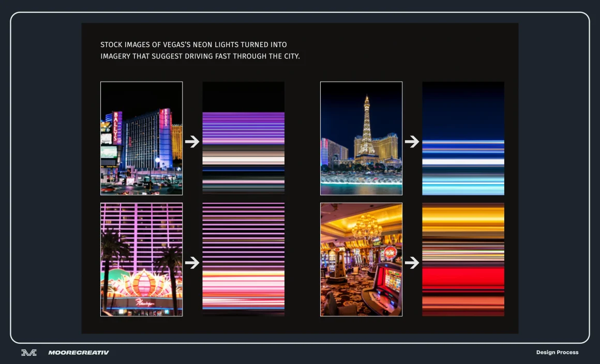Click the arrow next to the Flamingo photo

point(192,263)
